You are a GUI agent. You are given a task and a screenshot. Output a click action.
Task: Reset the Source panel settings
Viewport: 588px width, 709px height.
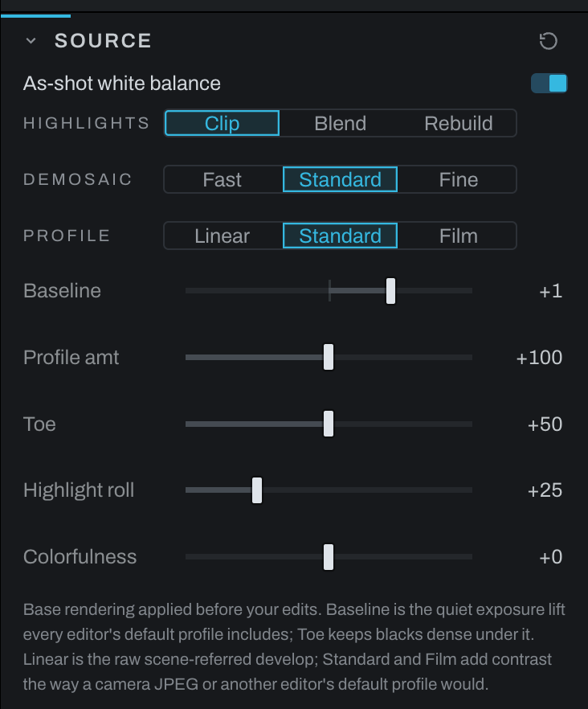coord(548,41)
